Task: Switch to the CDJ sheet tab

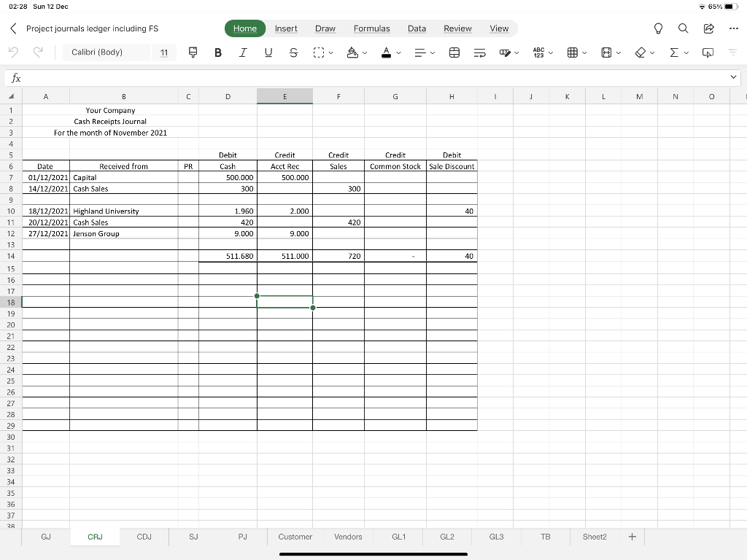Action: click(x=144, y=537)
